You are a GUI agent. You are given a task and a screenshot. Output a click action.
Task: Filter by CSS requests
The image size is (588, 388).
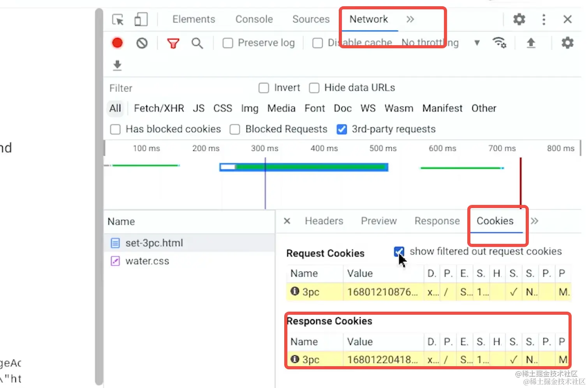(x=223, y=108)
